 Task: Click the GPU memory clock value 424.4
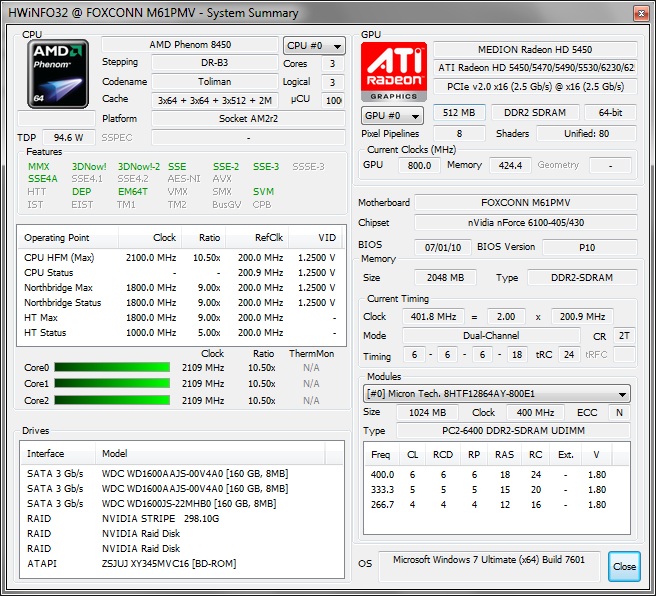tap(510, 165)
